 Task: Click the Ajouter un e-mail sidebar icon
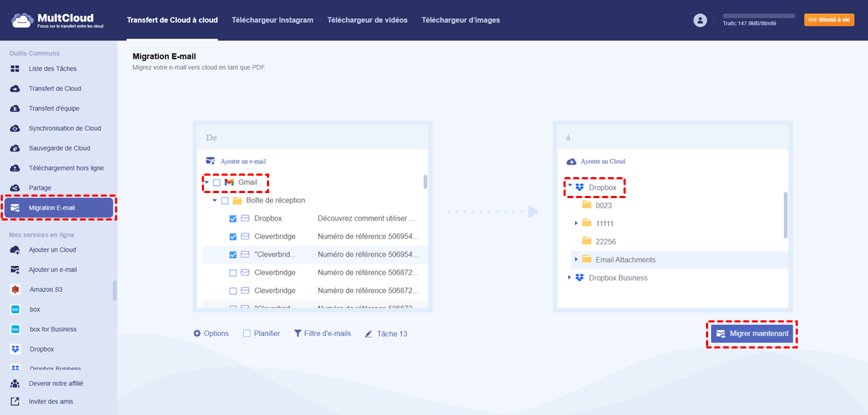click(15, 270)
